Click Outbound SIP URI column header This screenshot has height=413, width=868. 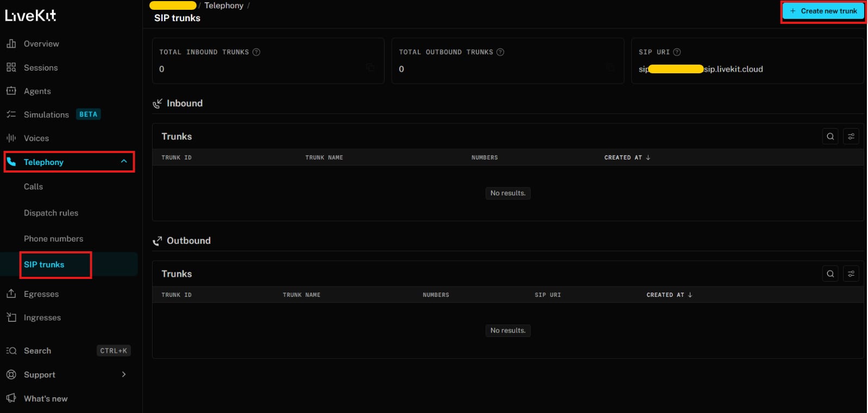pos(548,295)
